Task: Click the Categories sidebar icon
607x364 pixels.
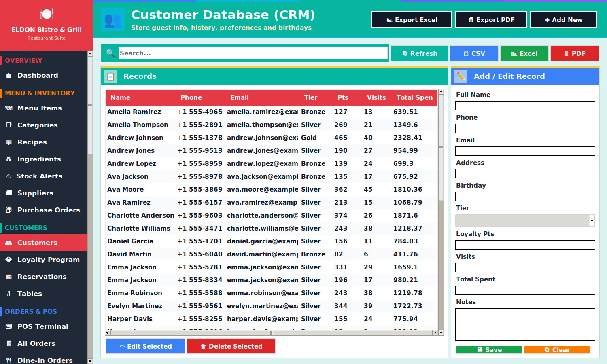Action: [x=8, y=125]
